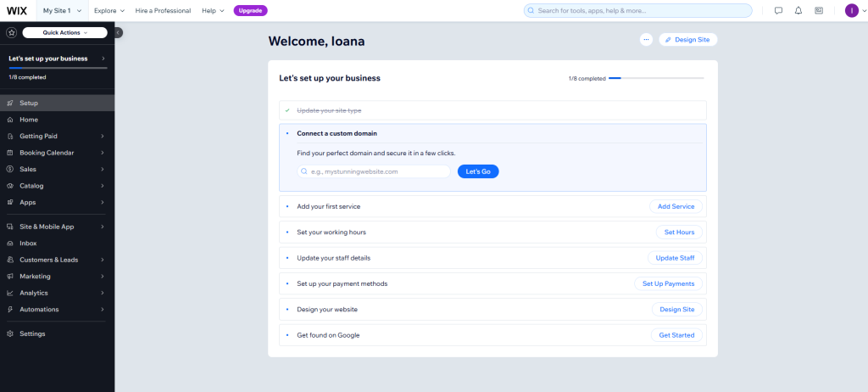The width and height of the screenshot is (868, 392).
Task: Click the Wix logo in top bar
Action: coord(17,10)
